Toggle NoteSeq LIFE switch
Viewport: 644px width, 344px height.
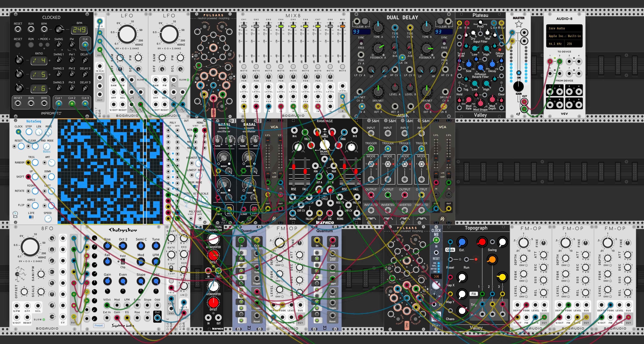pyautogui.click(x=31, y=217)
